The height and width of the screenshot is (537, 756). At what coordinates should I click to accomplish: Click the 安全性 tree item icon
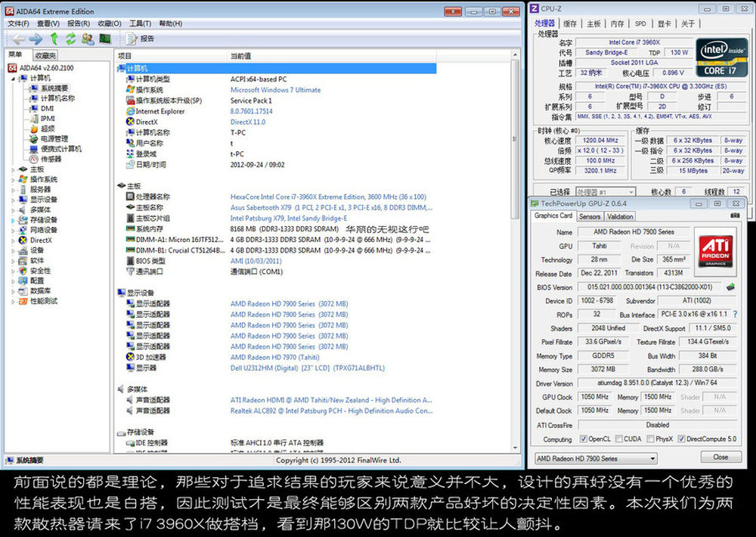[x=23, y=271]
